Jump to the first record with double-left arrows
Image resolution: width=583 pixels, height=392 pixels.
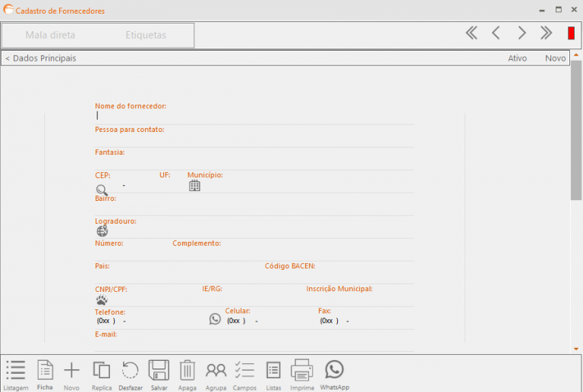471,33
